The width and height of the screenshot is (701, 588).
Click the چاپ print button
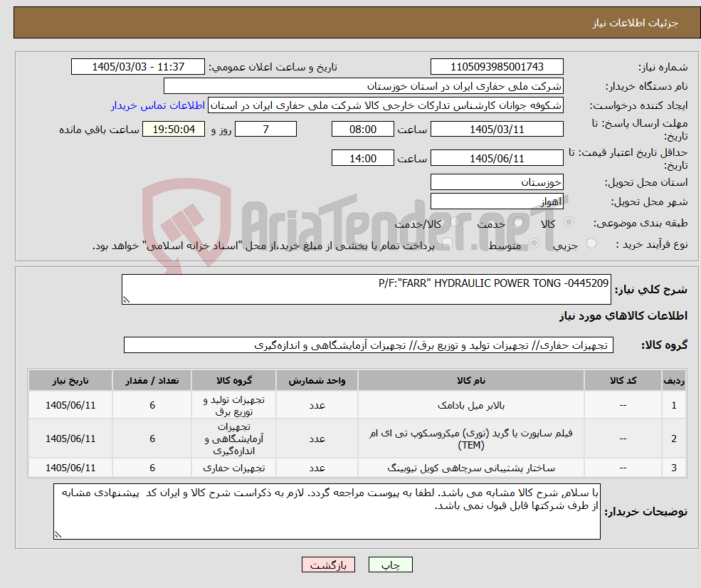pos(390,565)
